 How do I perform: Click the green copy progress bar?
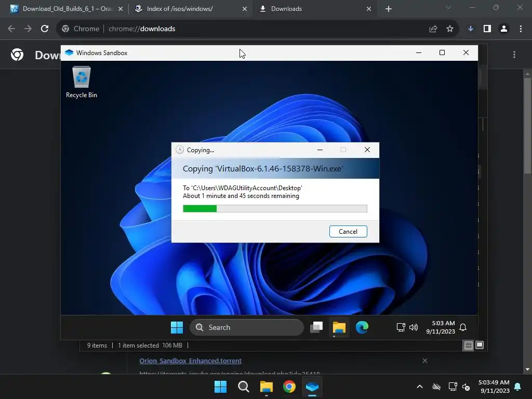coord(275,208)
